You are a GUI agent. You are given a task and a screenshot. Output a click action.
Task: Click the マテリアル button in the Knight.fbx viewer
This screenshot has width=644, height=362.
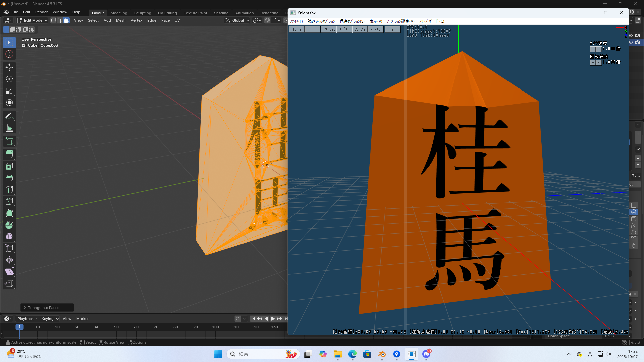tap(360, 29)
